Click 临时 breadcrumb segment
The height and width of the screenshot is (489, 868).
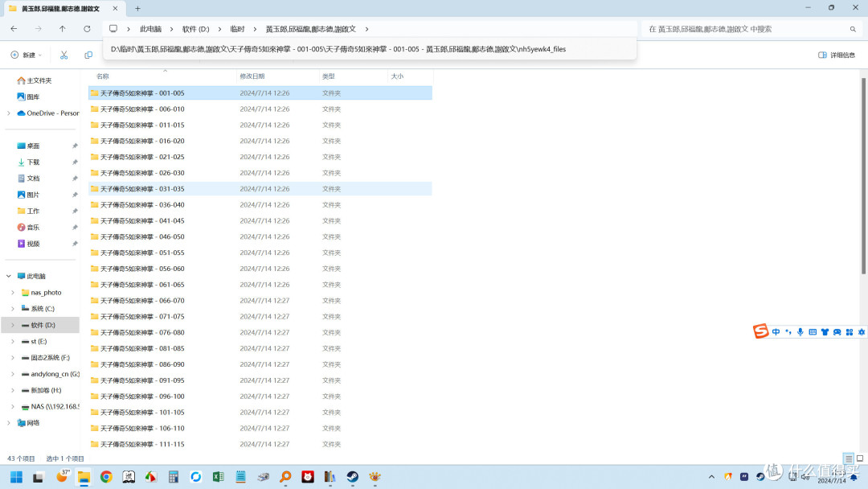pos(237,29)
